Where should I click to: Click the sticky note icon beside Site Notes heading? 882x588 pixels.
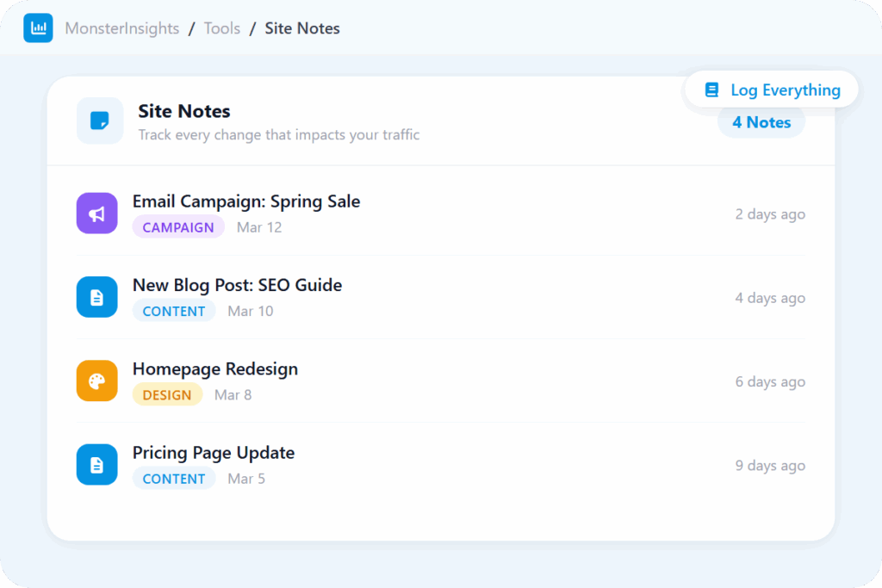[100, 121]
